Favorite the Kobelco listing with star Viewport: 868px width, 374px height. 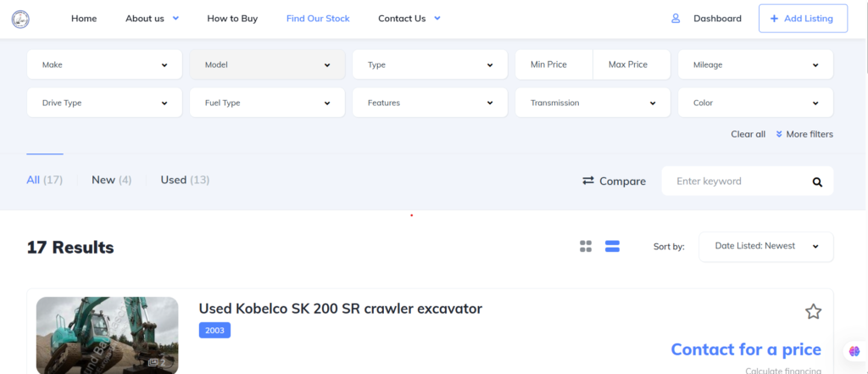click(813, 312)
